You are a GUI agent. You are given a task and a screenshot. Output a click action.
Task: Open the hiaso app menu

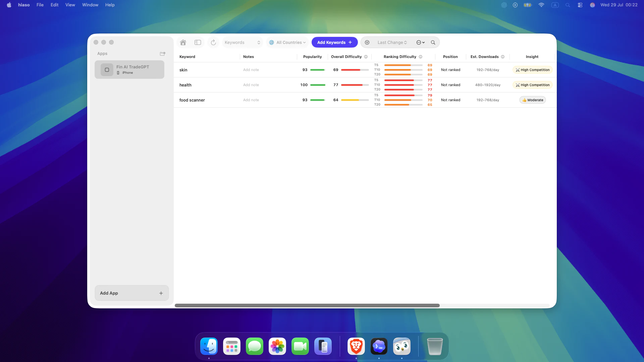tap(24, 5)
